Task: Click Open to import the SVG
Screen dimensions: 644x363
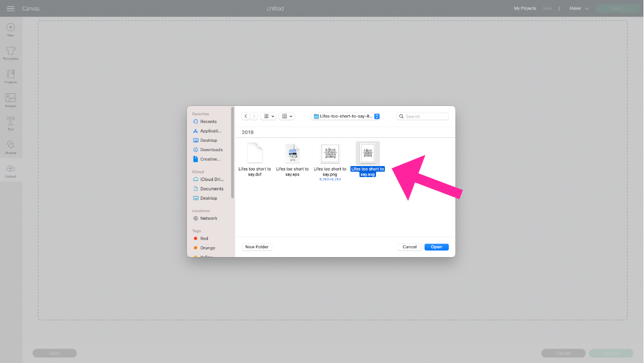Action: (x=436, y=247)
